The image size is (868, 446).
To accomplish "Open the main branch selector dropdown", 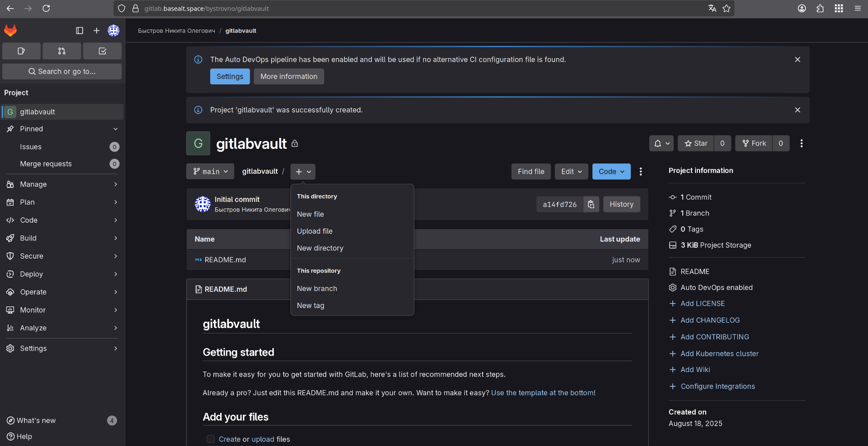I will click(210, 172).
